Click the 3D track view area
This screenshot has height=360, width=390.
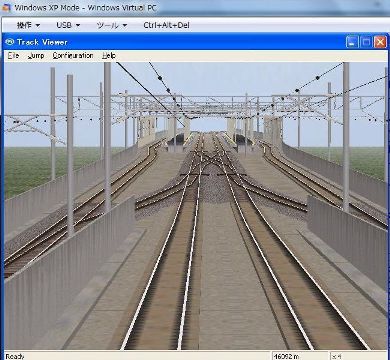196,206
